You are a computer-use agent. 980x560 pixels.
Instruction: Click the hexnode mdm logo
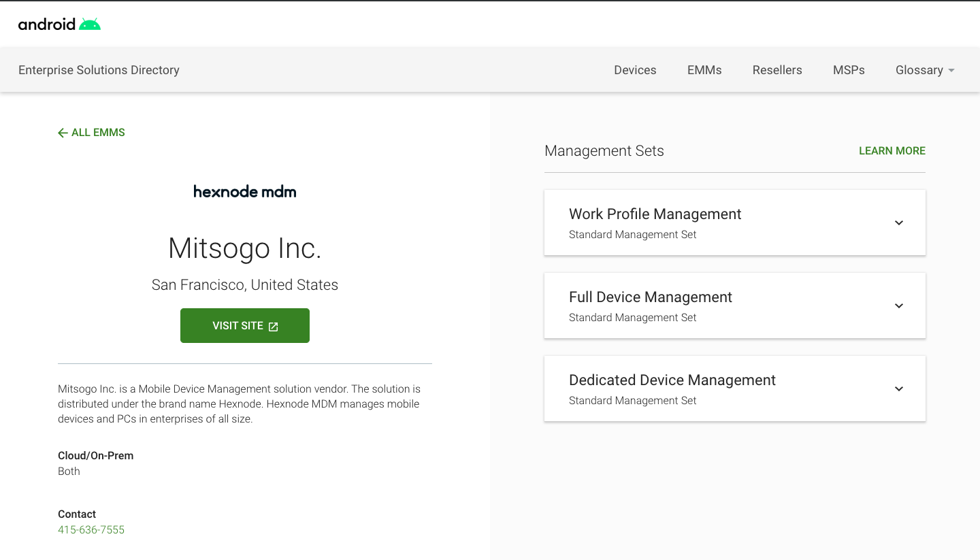click(244, 192)
